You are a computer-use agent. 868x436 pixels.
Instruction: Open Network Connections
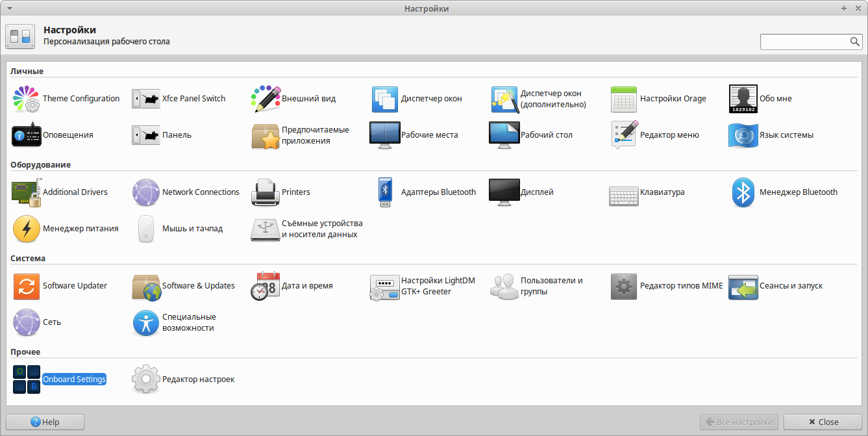coord(186,192)
